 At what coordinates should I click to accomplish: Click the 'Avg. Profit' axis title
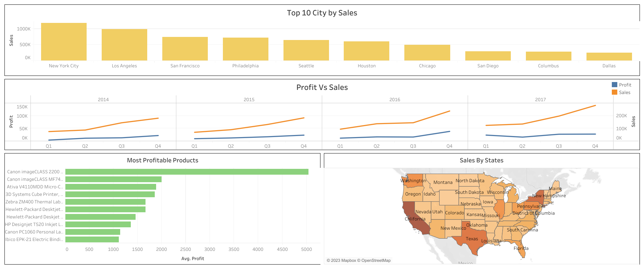tap(193, 259)
